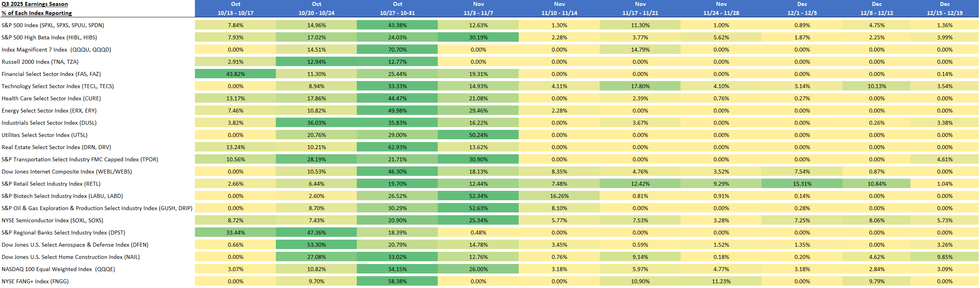The image size is (980, 288).
Task: Click the S&P 500 Index row label
Action: click(53, 25)
